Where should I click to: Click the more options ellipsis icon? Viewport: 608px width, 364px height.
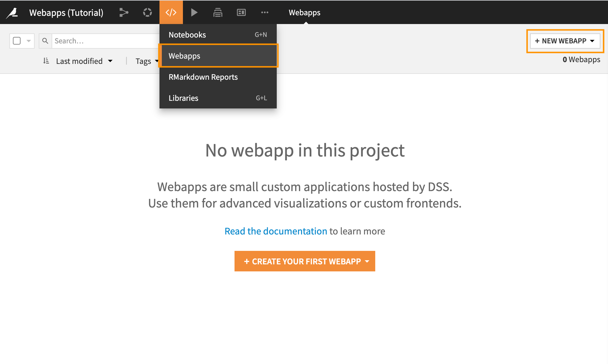click(x=264, y=12)
